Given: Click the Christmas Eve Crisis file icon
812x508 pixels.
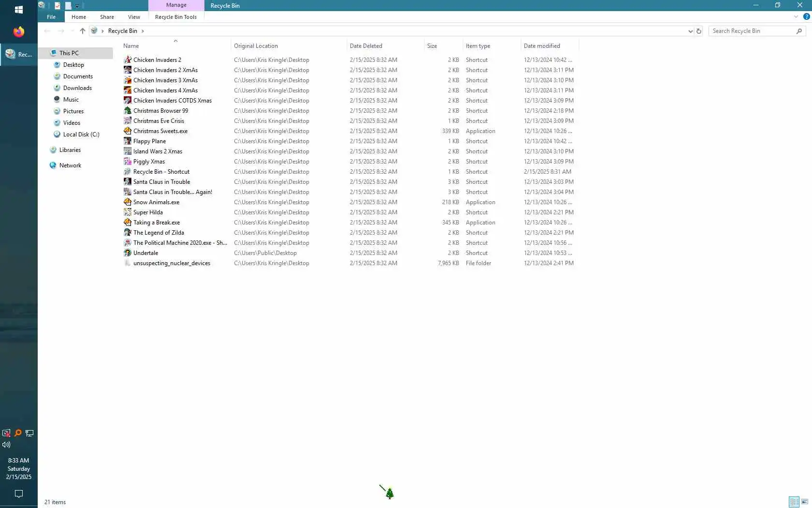Looking at the screenshot, I should pyautogui.click(x=128, y=121).
